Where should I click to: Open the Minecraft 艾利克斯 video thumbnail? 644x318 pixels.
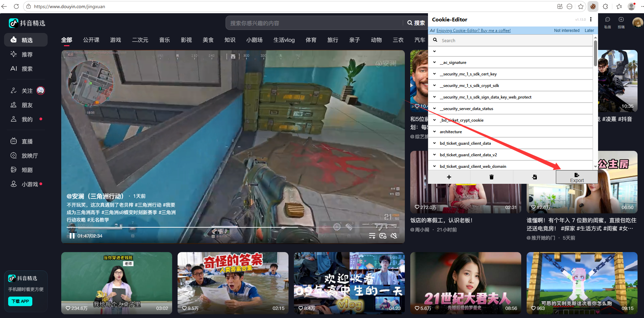click(x=582, y=283)
